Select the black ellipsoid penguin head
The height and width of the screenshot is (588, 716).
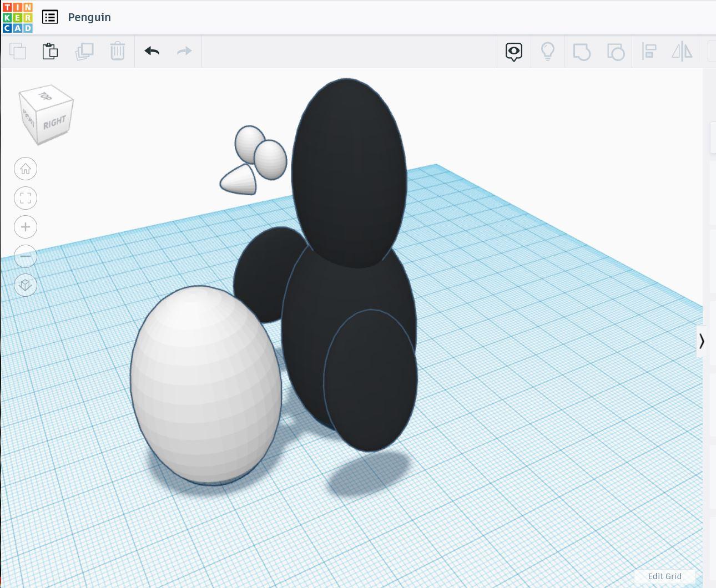coord(349,173)
